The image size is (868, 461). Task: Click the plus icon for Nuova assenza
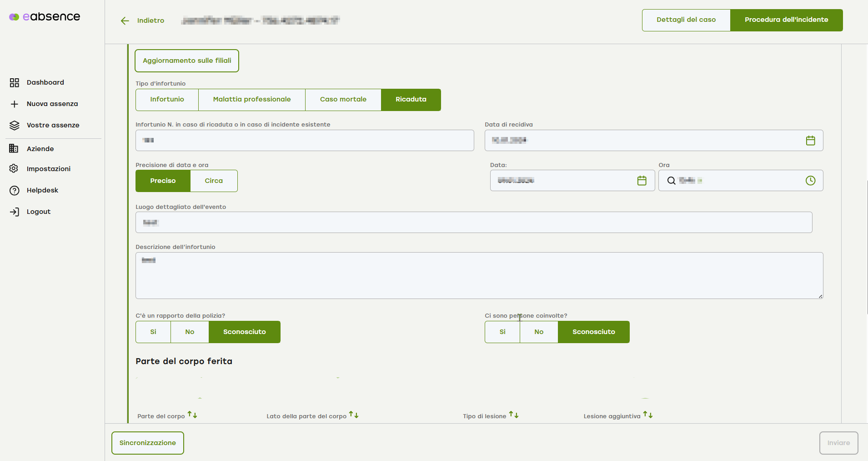(x=15, y=104)
